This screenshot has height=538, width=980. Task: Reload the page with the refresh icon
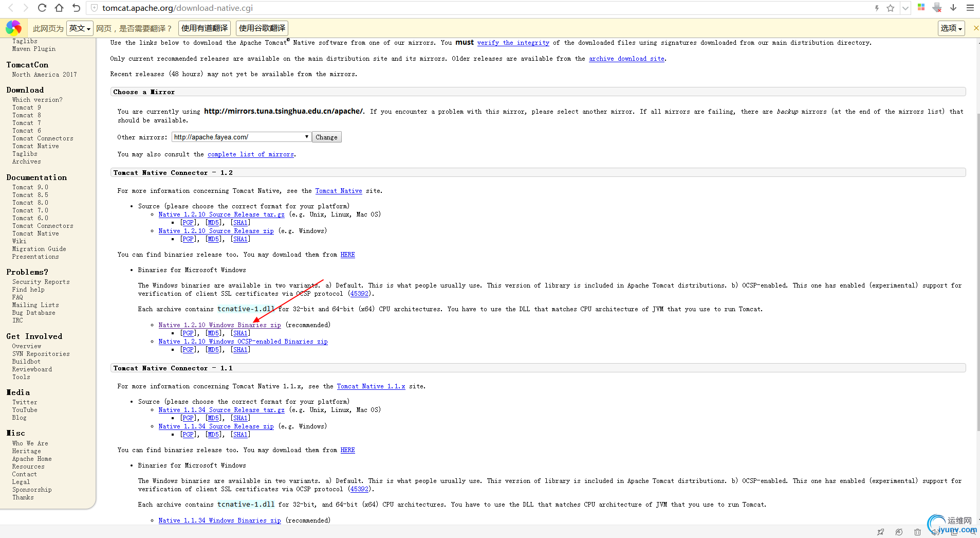point(42,8)
